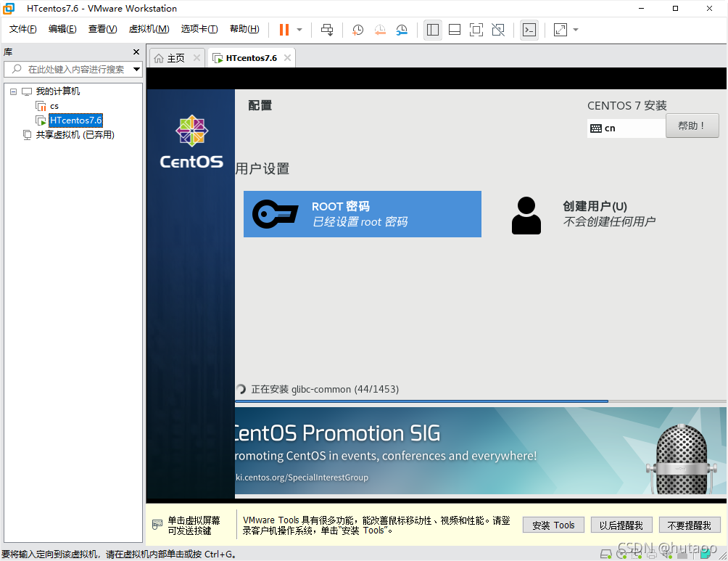The height and width of the screenshot is (561, 728).
Task: Click the CentOS Promotion SIG banner
Action: pos(481,451)
